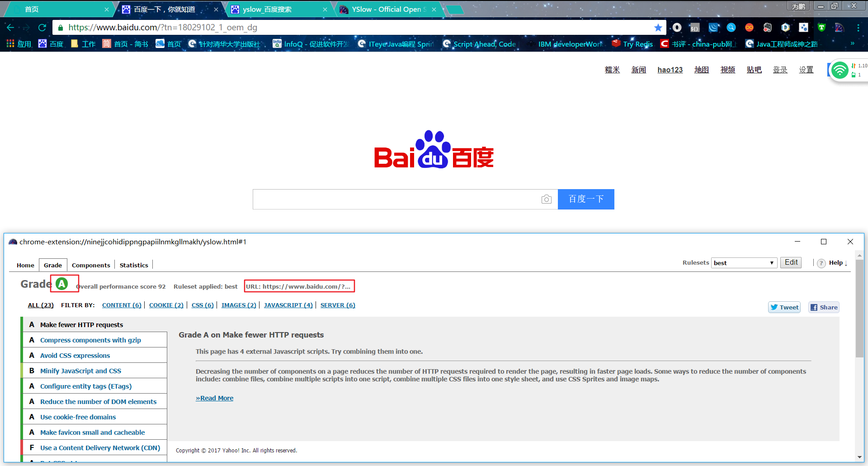Select Avoid CSS expressions rule
Image resolution: width=868 pixels, height=466 pixels.
(x=94, y=355)
